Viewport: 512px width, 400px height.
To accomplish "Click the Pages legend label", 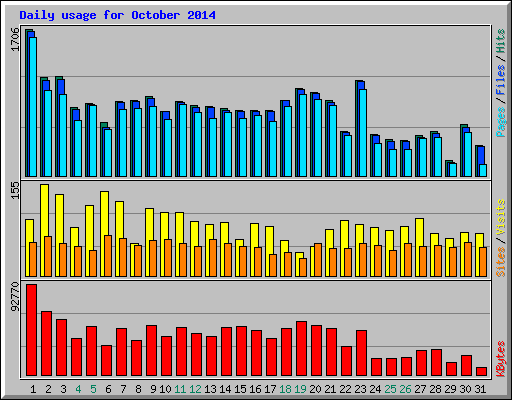I will (501, 122).
